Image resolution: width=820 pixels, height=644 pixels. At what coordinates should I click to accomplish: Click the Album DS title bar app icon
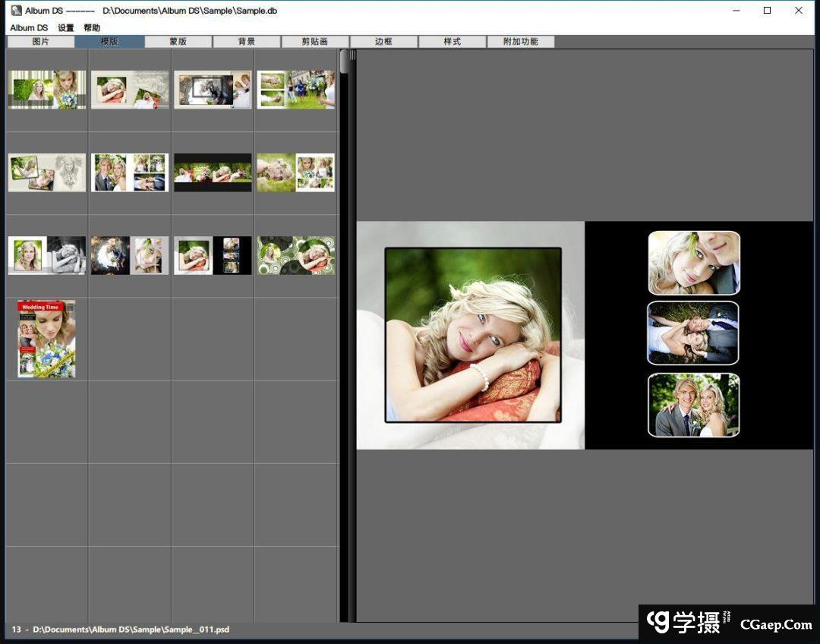pos(16,11)
